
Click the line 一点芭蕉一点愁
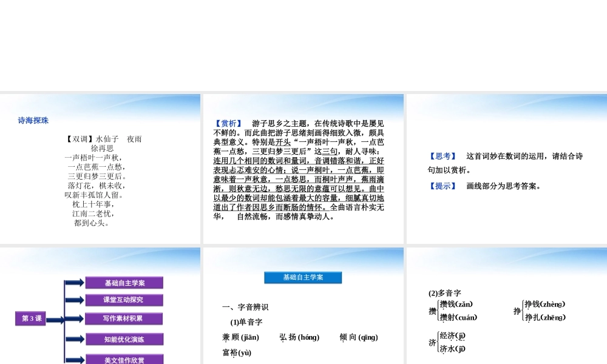point(97,167)
